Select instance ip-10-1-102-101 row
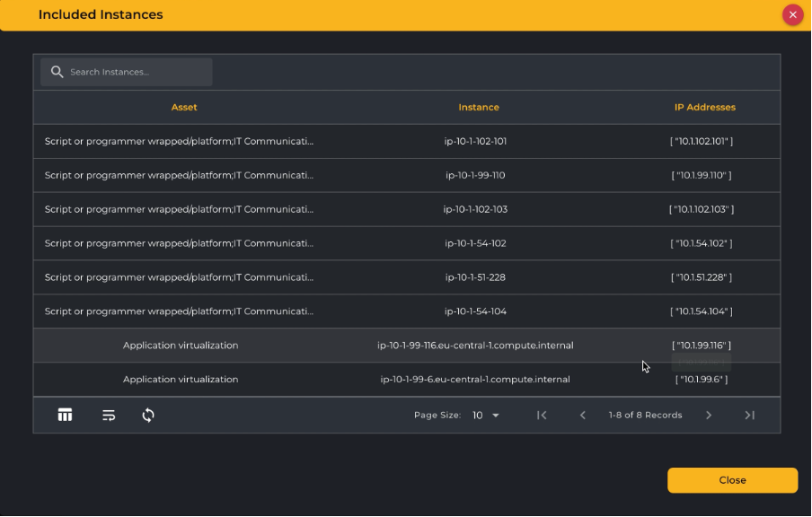The image size is (812, 517). pyautogui.click(x=475, y=141)
